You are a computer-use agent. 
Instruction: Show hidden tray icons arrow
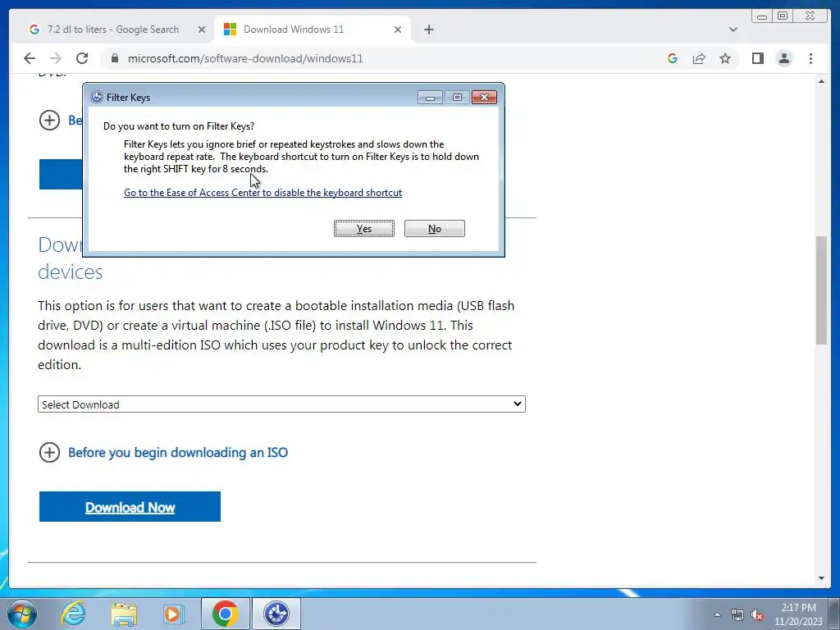(x=717, y=614)
